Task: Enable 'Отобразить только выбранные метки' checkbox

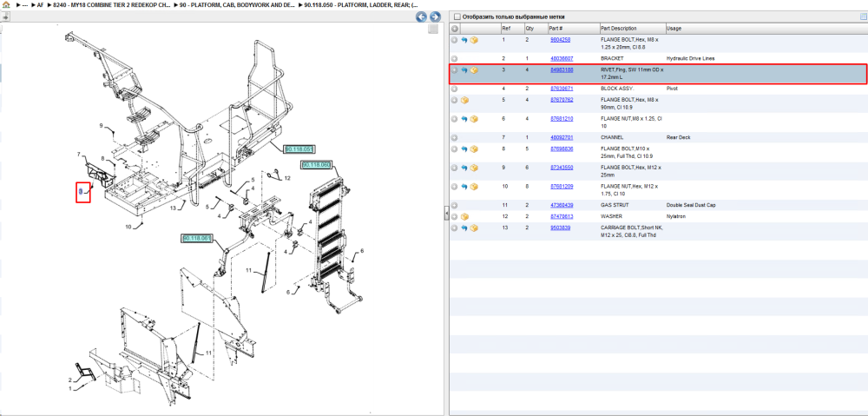Action: point(457,17)
